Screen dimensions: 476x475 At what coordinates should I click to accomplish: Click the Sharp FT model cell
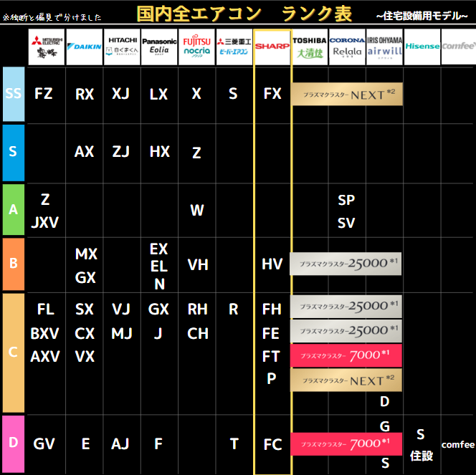pos(271,357)
